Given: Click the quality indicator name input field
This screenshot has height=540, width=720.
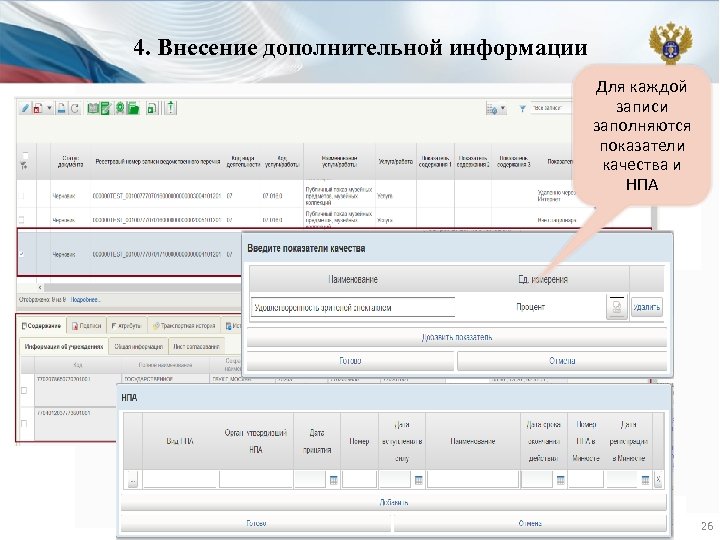Looking at the screenshot, I should (x=353, y=307).
